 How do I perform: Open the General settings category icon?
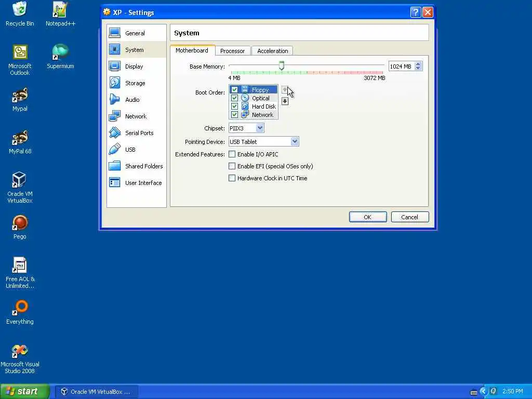pos(115,33)
